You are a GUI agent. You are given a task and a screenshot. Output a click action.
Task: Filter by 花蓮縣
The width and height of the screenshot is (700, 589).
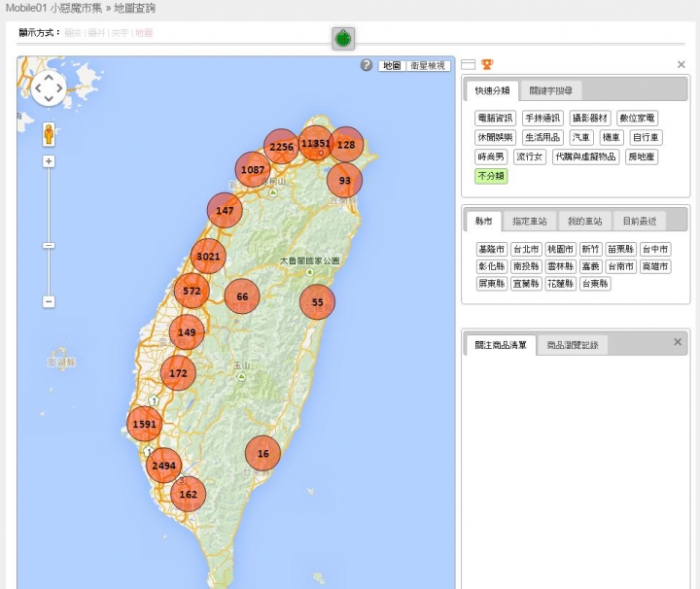(x=560, y=284)
